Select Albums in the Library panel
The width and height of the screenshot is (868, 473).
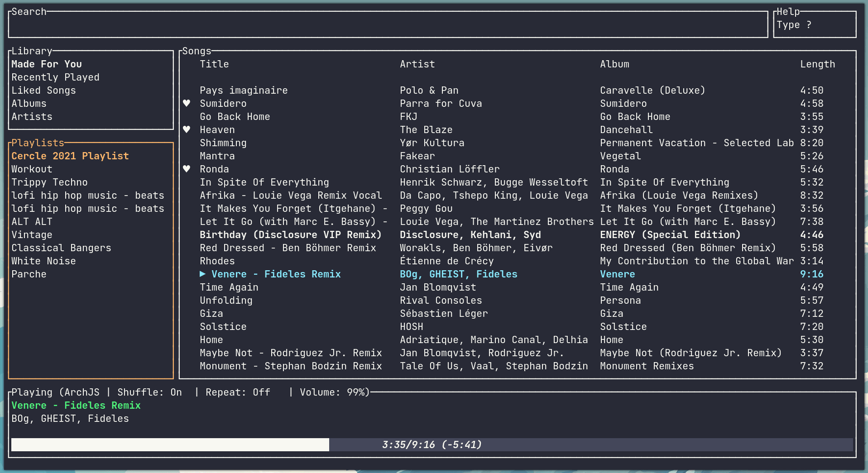[x=29, y=103]
